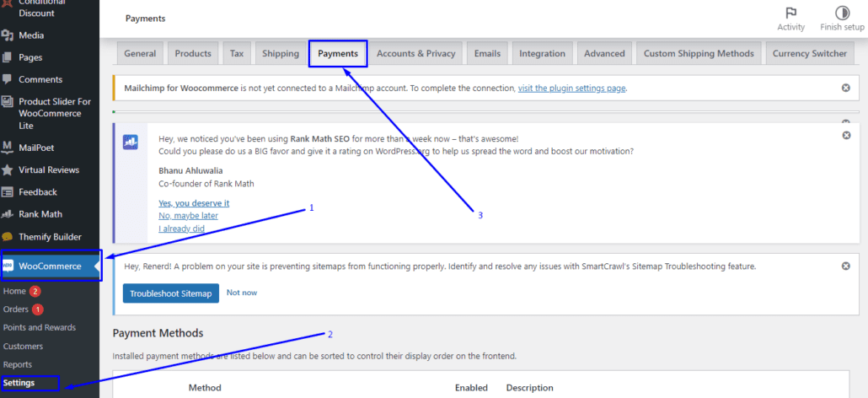
Task: Open Accounts & Privacy tab
Action: [x=416, y=54]
